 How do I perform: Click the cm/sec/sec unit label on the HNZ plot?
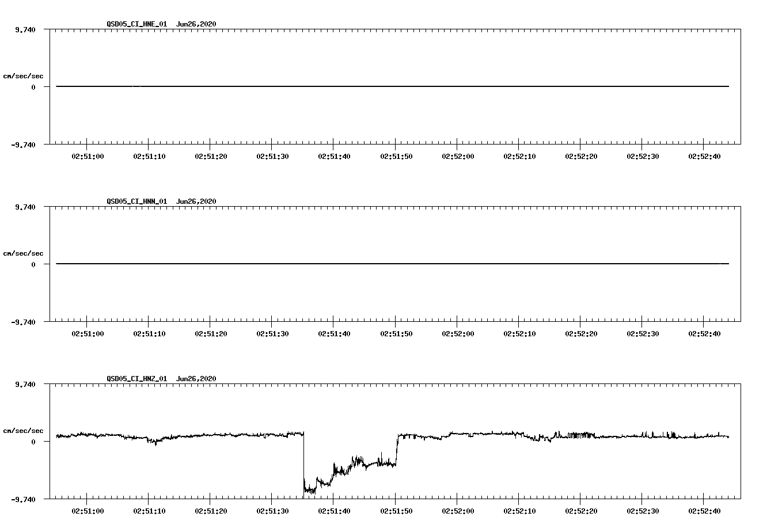tap(23, 431)
